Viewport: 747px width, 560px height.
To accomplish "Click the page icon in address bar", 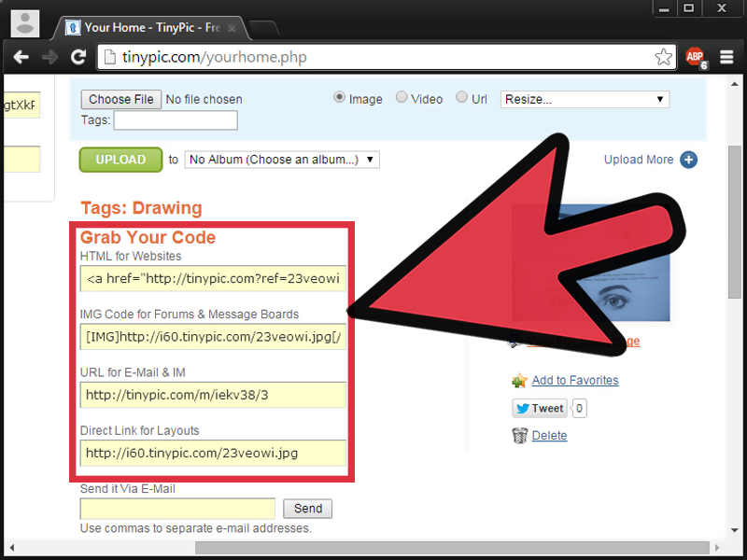I will (109, 57).
